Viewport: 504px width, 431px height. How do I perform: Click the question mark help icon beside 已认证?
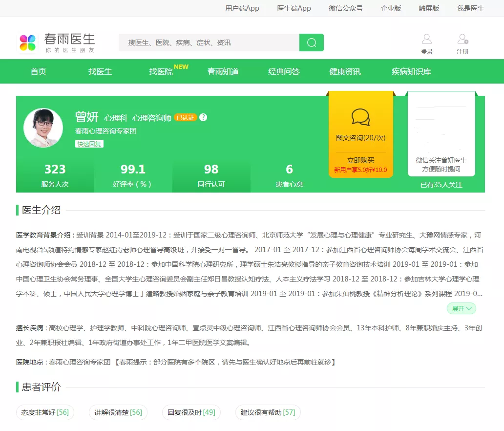(x=204, y=117)
